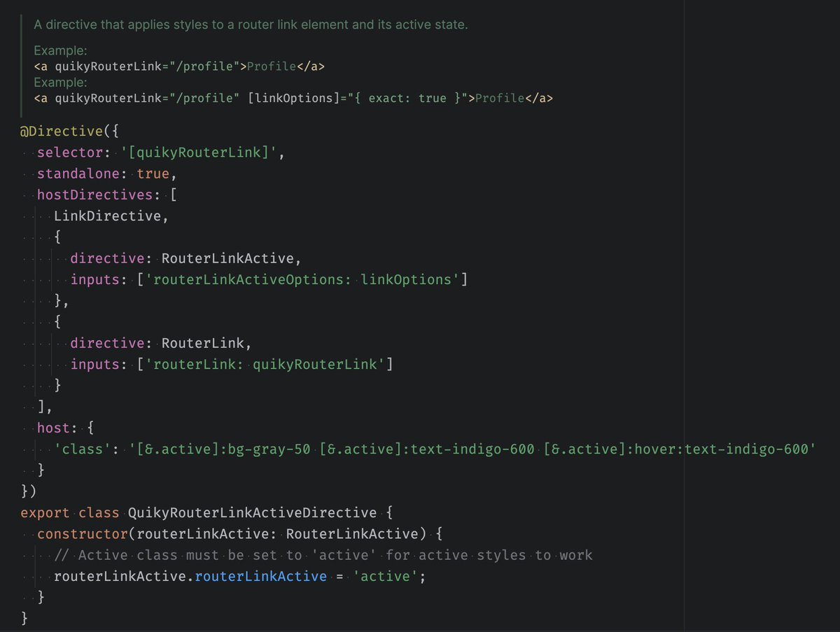Click the RouterLink directive value
The width and height of the screenshot is (840, 632).
click(203, 343)
